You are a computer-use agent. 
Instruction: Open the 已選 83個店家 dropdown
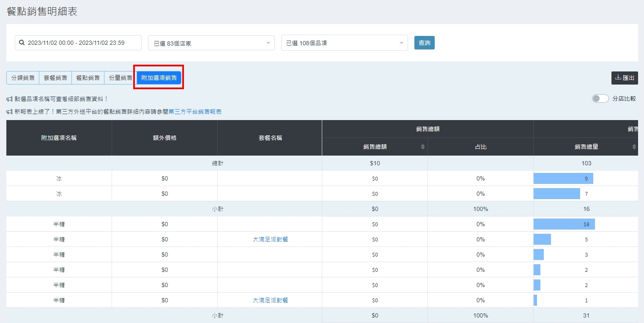coord(211,43)
